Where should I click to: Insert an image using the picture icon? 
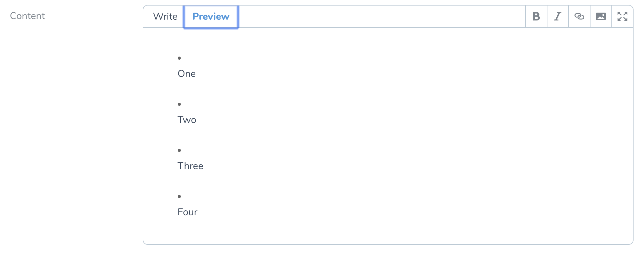pos(601,17)
